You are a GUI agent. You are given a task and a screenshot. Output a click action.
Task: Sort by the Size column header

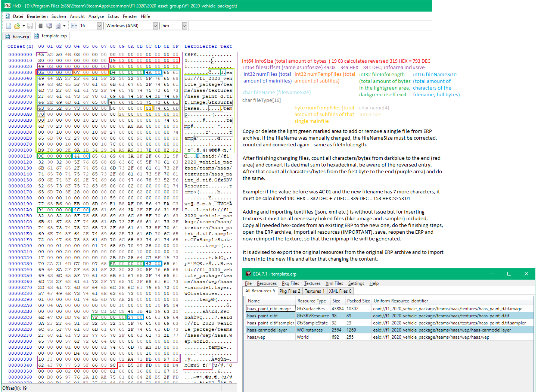(x=338, y=301)
